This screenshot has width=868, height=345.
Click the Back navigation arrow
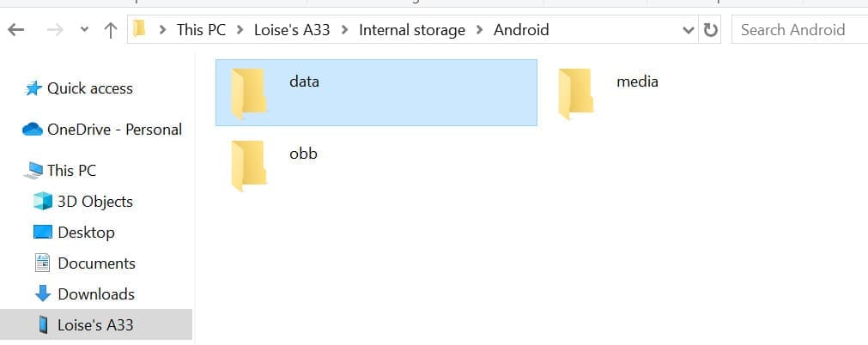pos(16,30)
